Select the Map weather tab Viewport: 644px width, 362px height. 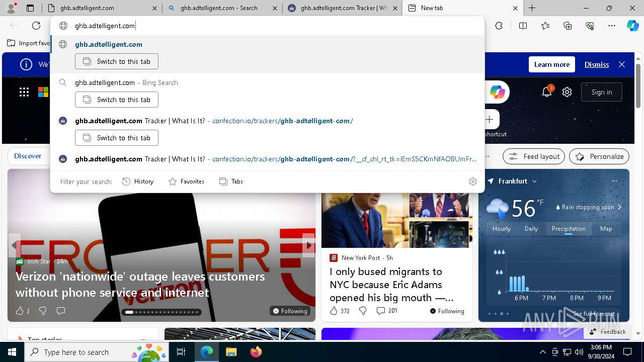click(606, 229)
